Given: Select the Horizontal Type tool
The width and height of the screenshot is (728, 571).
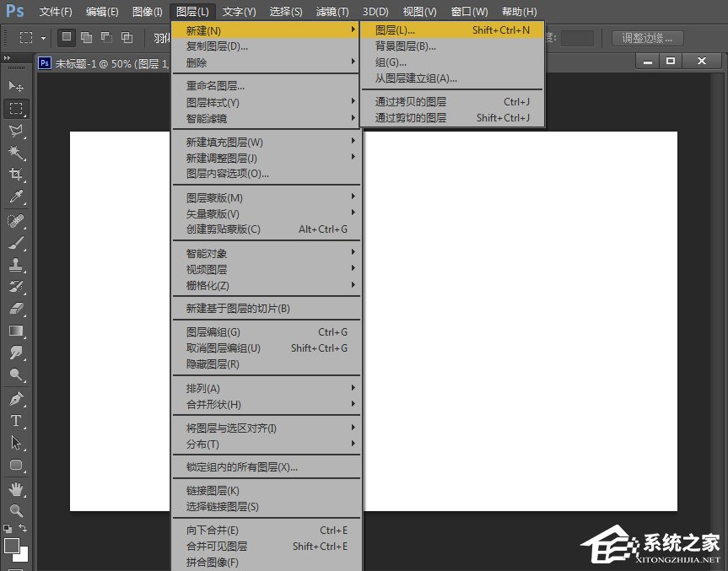Looking at the screenshot, I should (x=15, y=419).
